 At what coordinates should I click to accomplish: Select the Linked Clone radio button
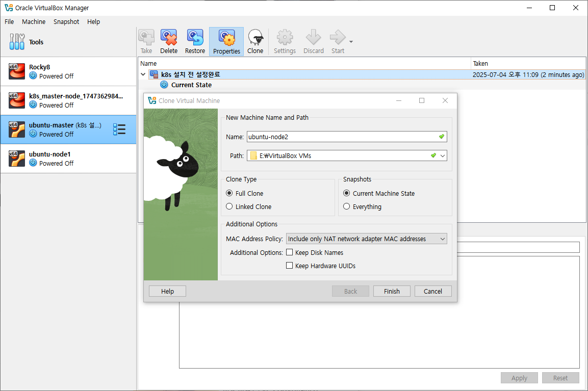tap(229, 206)
